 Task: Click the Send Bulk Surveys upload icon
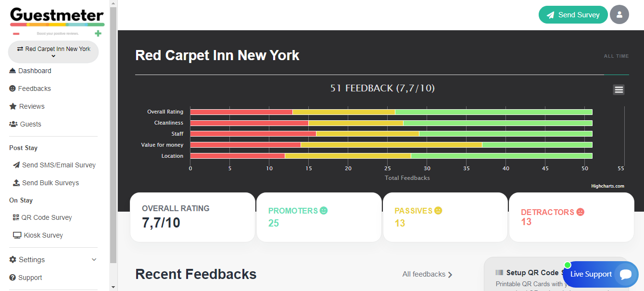(x=16, y=183)
